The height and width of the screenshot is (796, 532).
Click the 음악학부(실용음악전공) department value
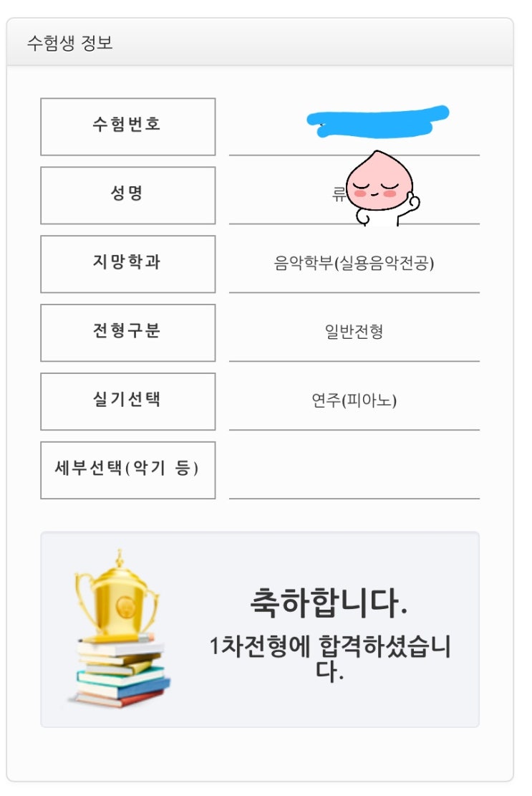point(354,264)
